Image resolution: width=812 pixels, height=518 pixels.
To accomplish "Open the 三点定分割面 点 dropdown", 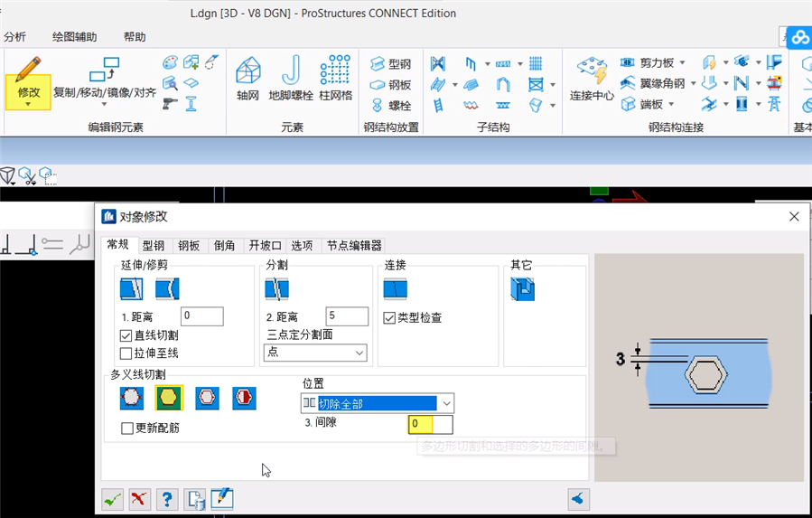I will point(315,353).
